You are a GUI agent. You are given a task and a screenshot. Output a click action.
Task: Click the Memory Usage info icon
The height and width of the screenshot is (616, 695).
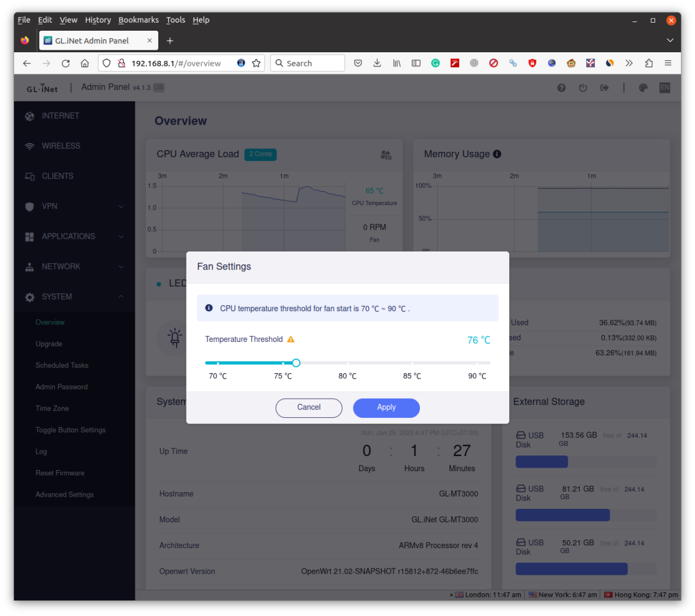pyautogui.click(x=497, y=154)
